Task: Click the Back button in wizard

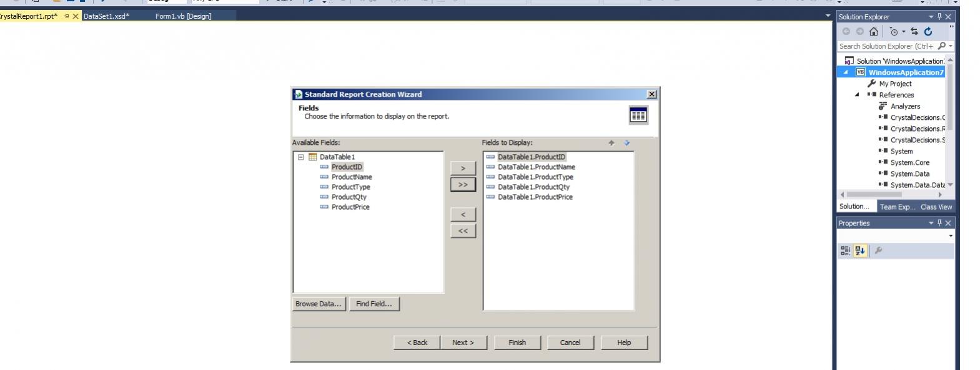Action: click(417, 343)
